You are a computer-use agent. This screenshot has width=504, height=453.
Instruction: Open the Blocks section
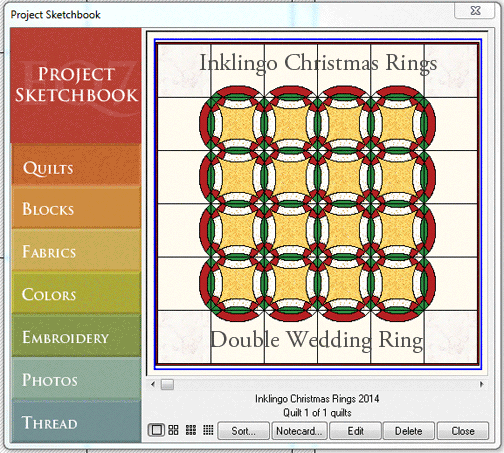[x=76, y=207]
